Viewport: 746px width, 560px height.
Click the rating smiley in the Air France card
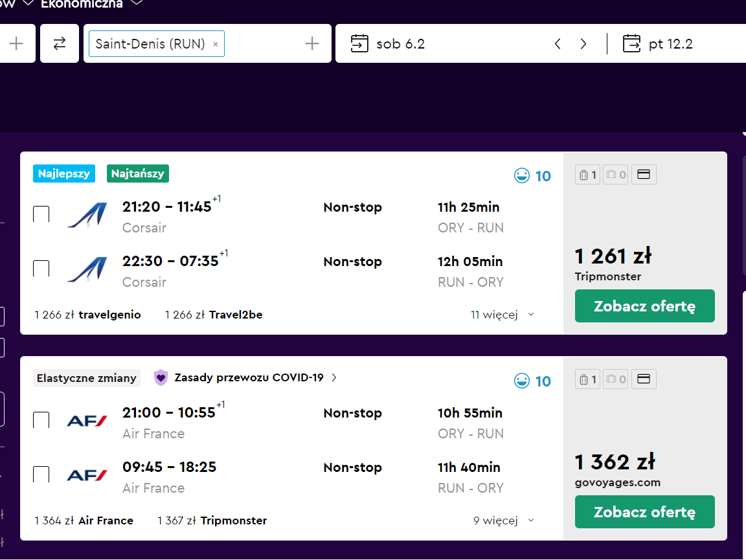point(521,381)
